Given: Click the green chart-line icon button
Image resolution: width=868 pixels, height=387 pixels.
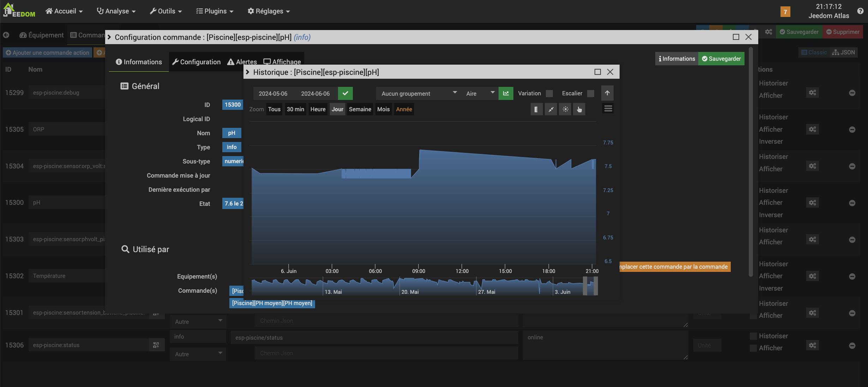Looking at the screenshot, I should [x=506, y=94].
